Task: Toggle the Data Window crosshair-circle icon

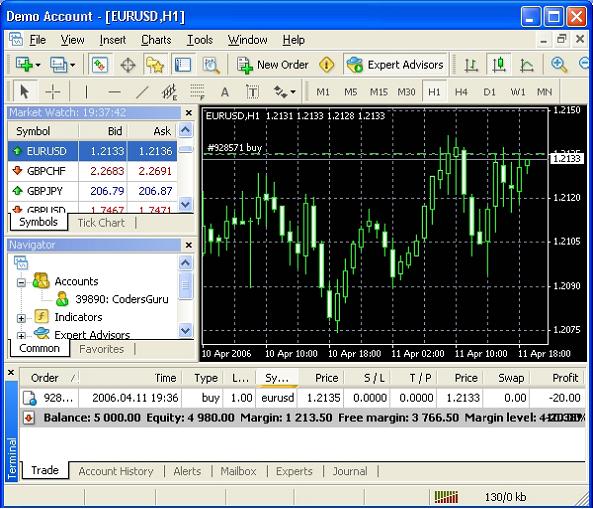Action: click(128, 65)
